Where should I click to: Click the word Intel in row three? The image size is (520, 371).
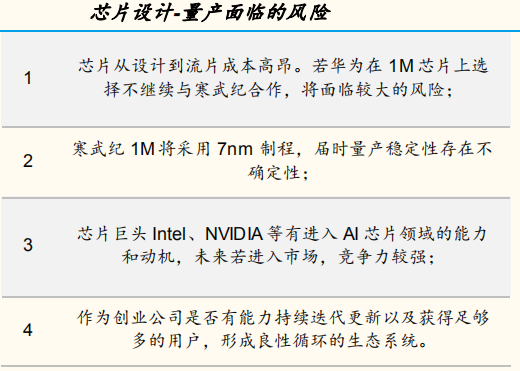169,234
